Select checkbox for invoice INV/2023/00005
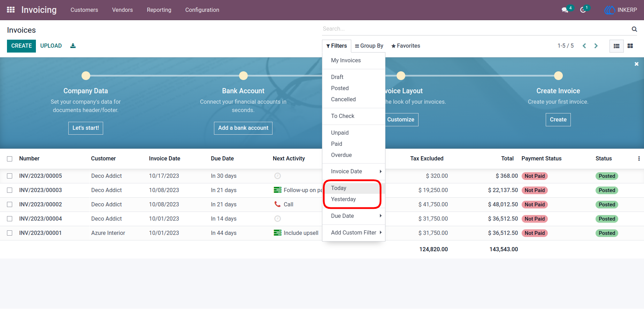644x309 pixels. point(10,176)
